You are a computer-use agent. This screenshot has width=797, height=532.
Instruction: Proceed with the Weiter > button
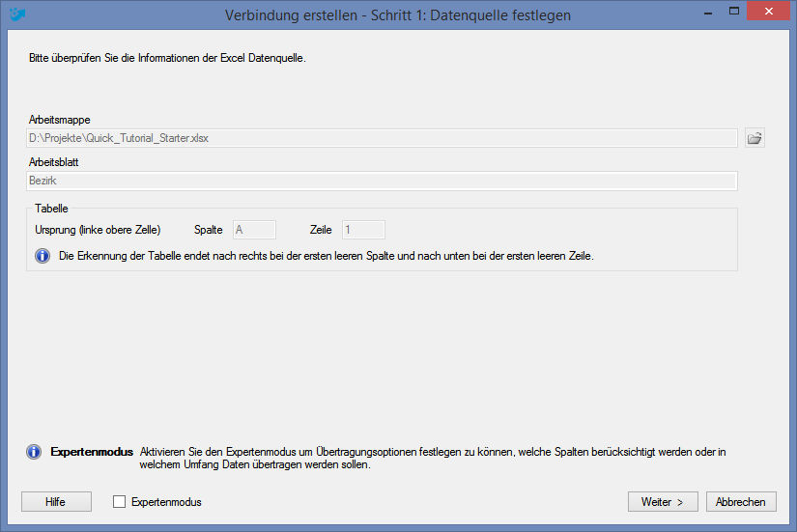tap(663, 501)
